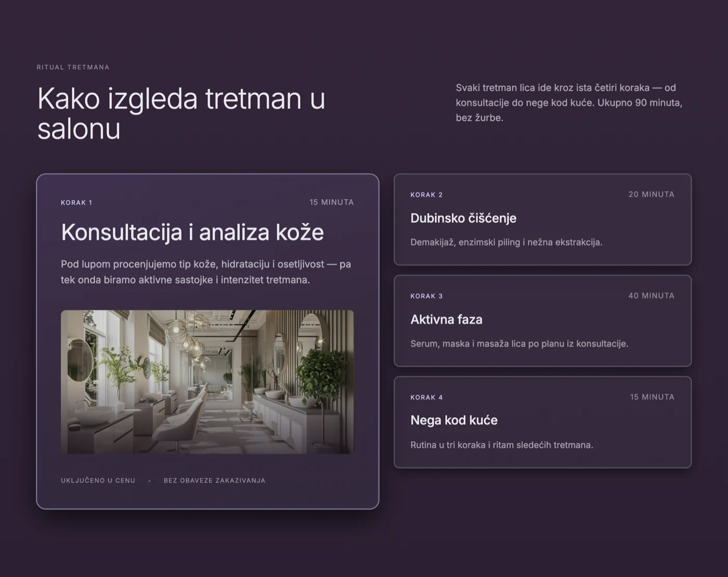Click the KORAK 4 label

[x=426, y=398]
